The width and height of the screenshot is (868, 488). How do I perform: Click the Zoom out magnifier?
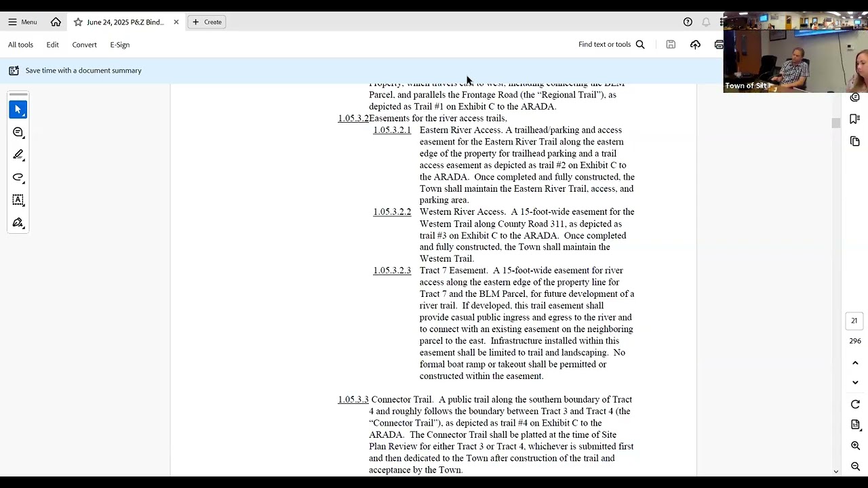pyautogui.click(x=855, y=466)
